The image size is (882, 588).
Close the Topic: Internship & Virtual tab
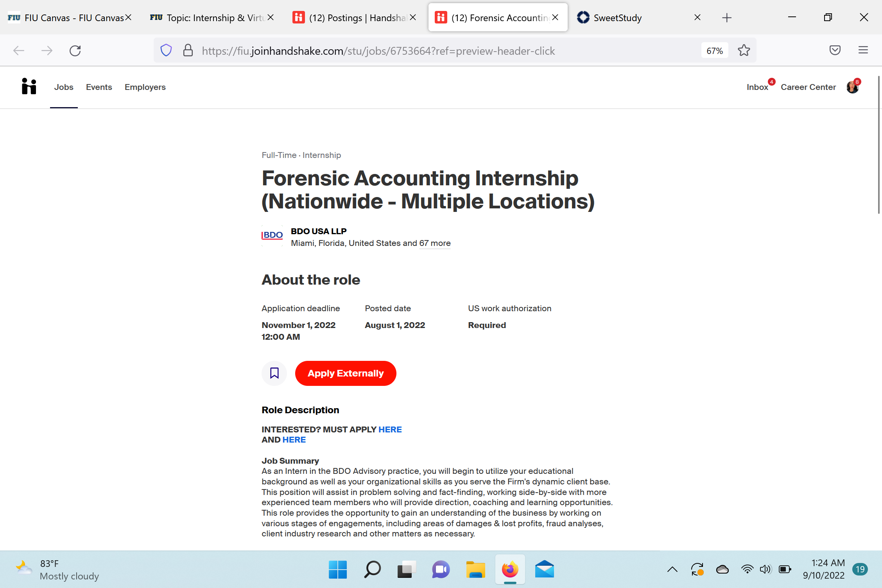click(x=271, y=18)
